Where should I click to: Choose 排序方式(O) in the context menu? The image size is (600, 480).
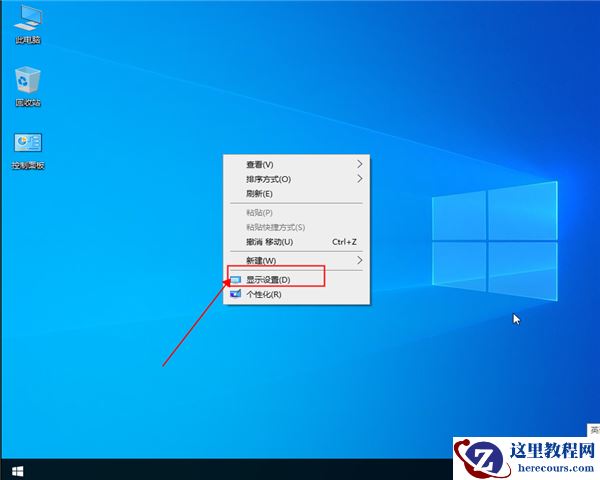point(297,179)
